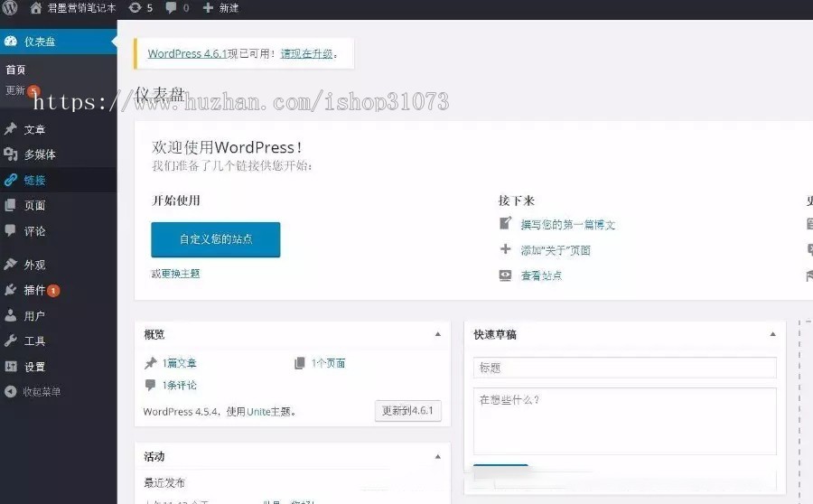Screen dimensions: 813x504
Task: Visit site via home icon in admin bar
Action: pyautogui.click(x=35, y=8)
